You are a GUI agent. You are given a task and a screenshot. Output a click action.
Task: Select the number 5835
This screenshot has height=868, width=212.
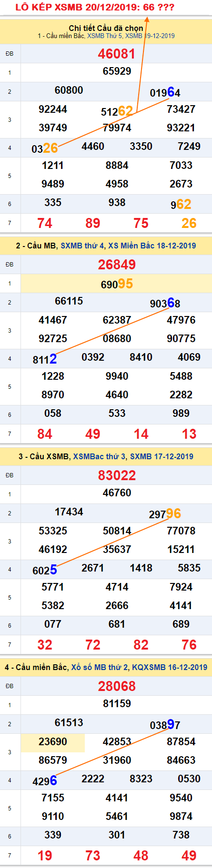coord(189,568)
